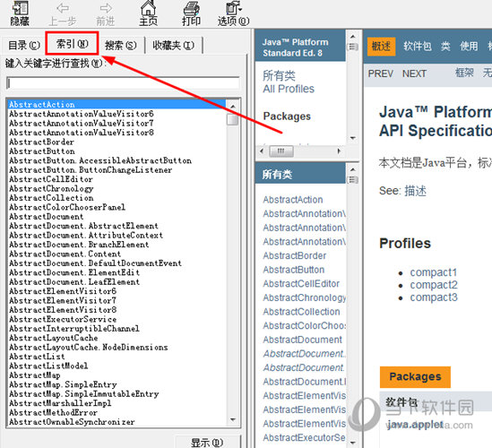Select AbstractMap.SimpleEntry index entry

(x=63, y=384)
